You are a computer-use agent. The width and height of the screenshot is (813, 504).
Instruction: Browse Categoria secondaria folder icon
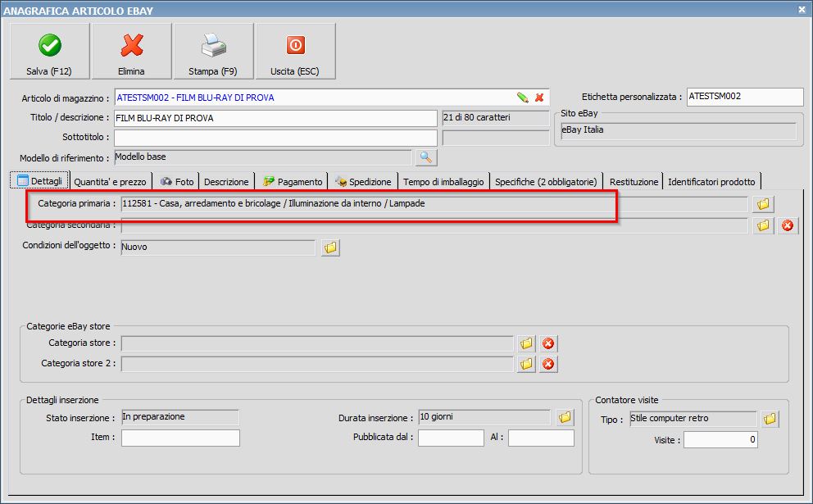(x=763, y=225)
